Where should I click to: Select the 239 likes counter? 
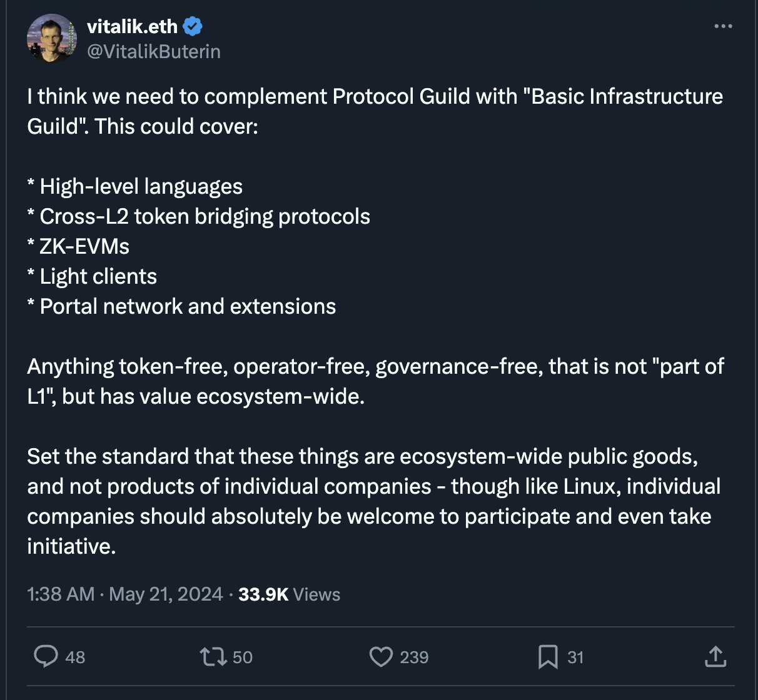(x=414, y=657)
